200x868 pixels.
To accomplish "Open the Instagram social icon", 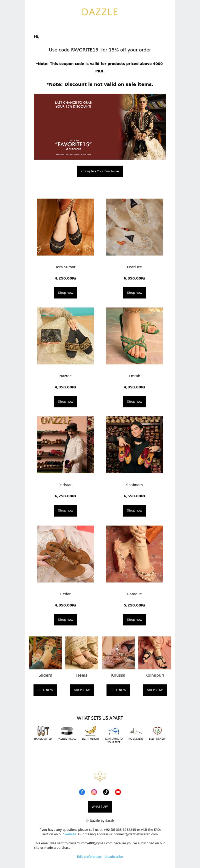I will coord(94,792).
